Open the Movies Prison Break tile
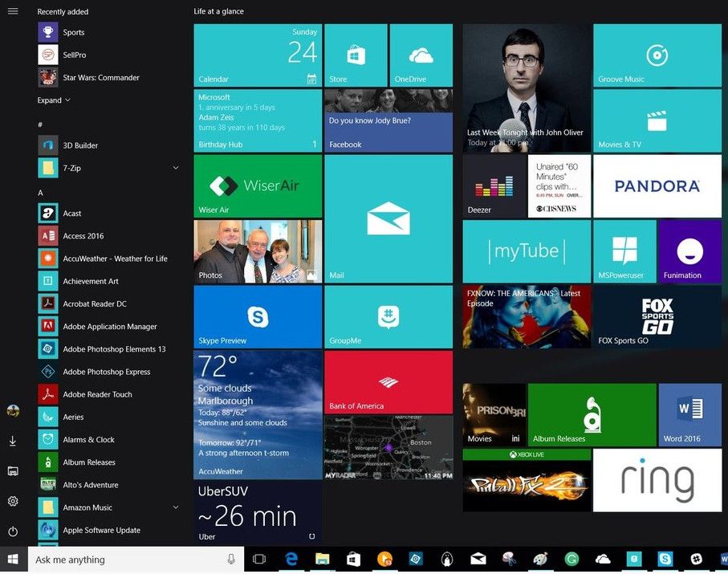The width and height of the screenshot is (728, 574). (x=494, y=415)
